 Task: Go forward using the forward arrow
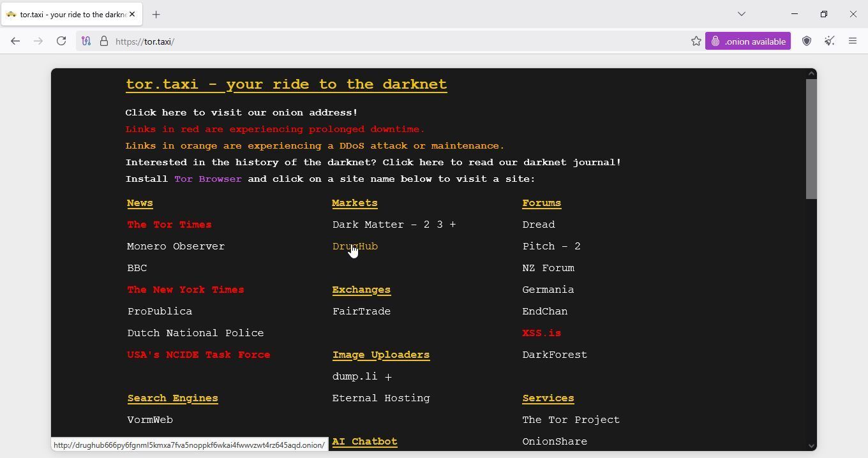pyautogui.click(x=38, y=41)
